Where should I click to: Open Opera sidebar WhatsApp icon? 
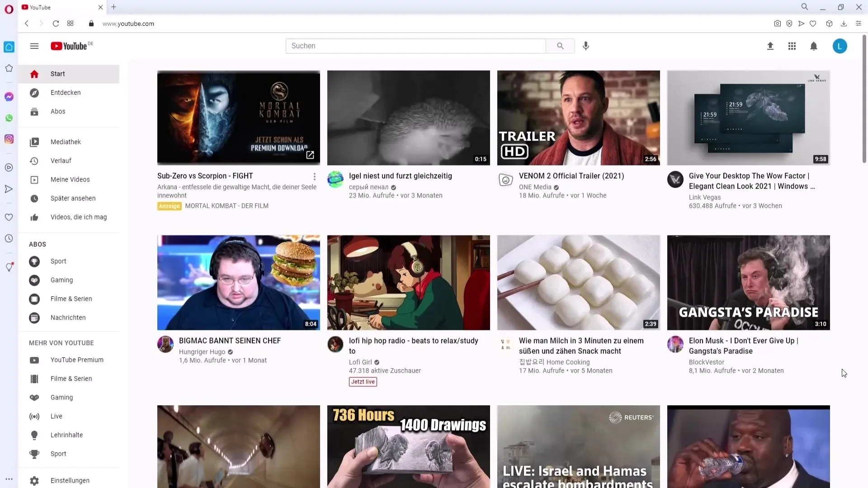pos(9,118)
